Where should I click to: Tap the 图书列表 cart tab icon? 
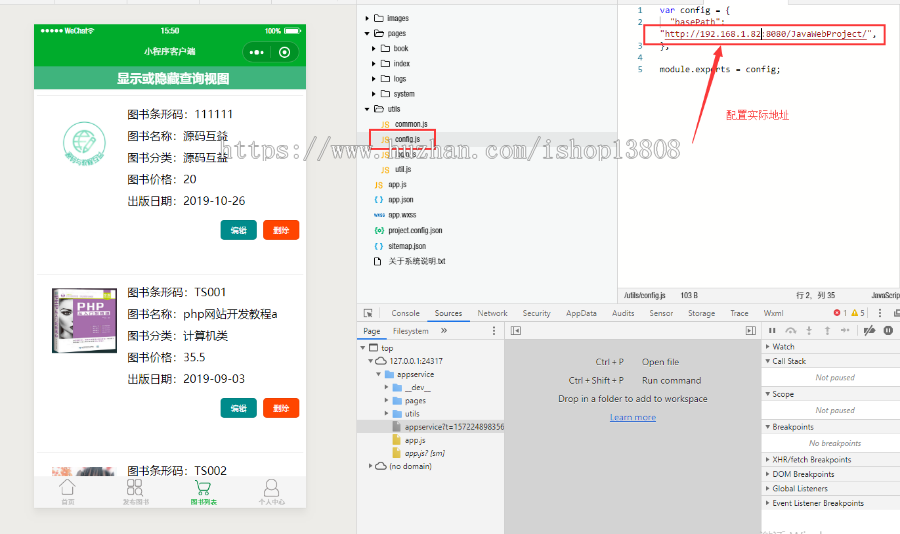coord(203,487)
